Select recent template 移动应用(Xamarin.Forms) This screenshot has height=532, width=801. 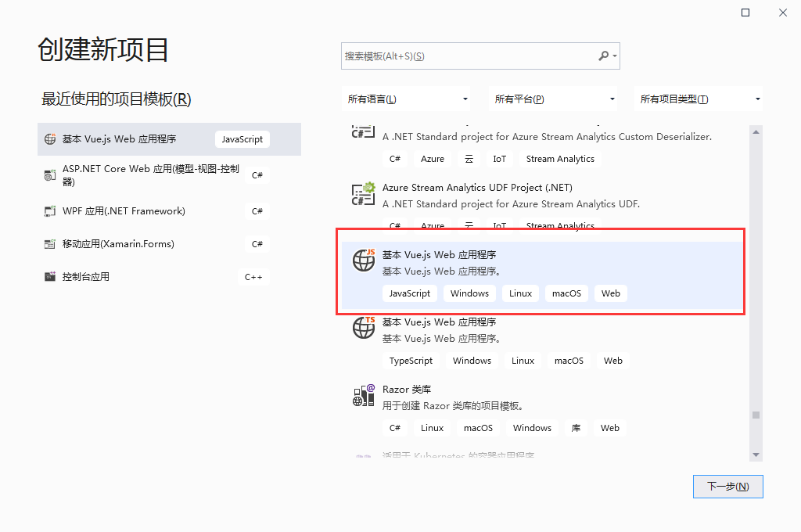[x=169, y=244]
